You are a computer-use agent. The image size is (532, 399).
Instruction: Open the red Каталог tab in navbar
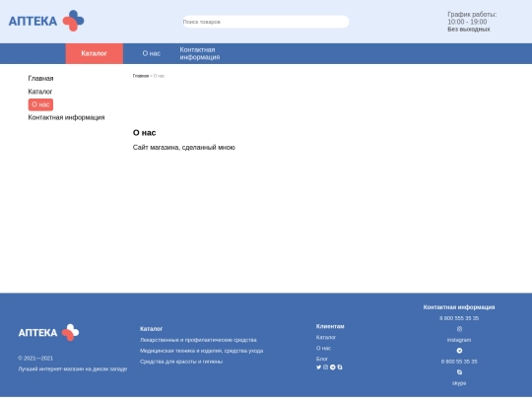pos(95,53)
